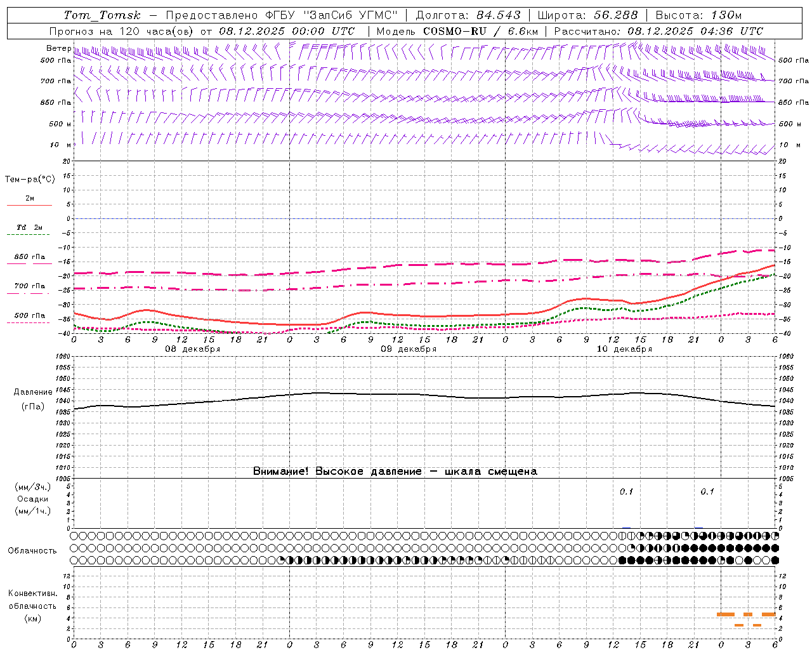
Task: Click the green dashed Td 2м legend line
Action: (x=28, y=235)
